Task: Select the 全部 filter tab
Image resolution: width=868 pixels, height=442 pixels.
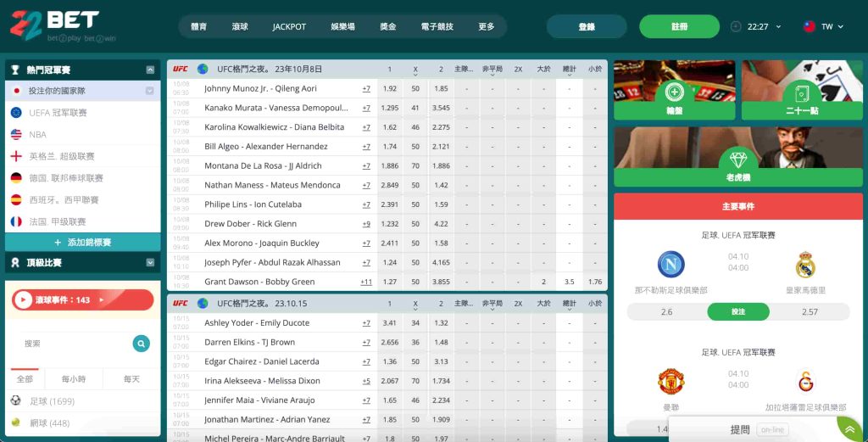Action: pyautogui.click(x=25, y=379)
